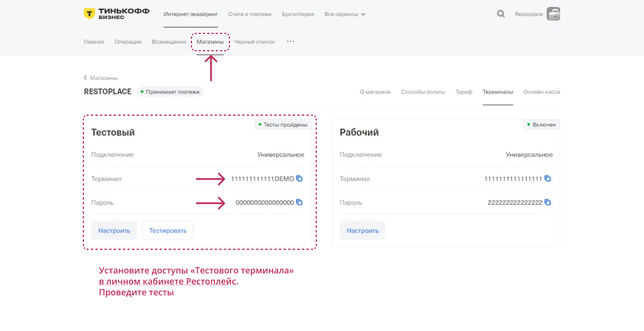Click the working password value 222222222222222

[x=515, y=202]
